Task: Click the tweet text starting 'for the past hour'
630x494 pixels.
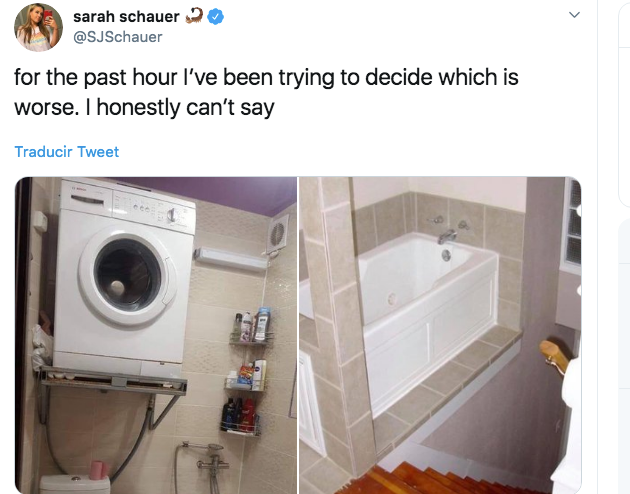Action: [x=266, y=77]
